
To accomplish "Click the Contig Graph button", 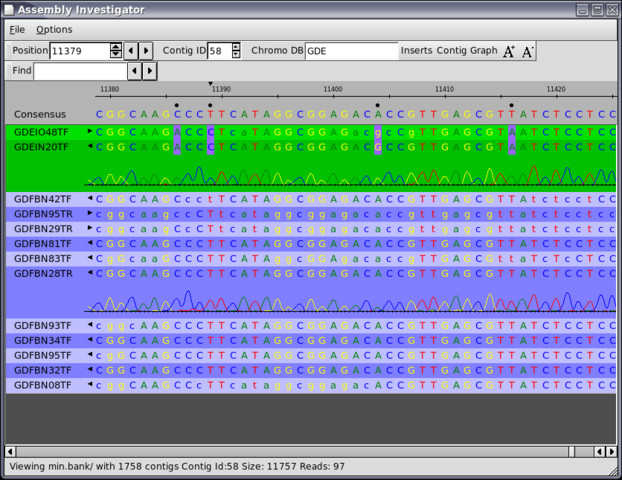I will coord(467,51).
